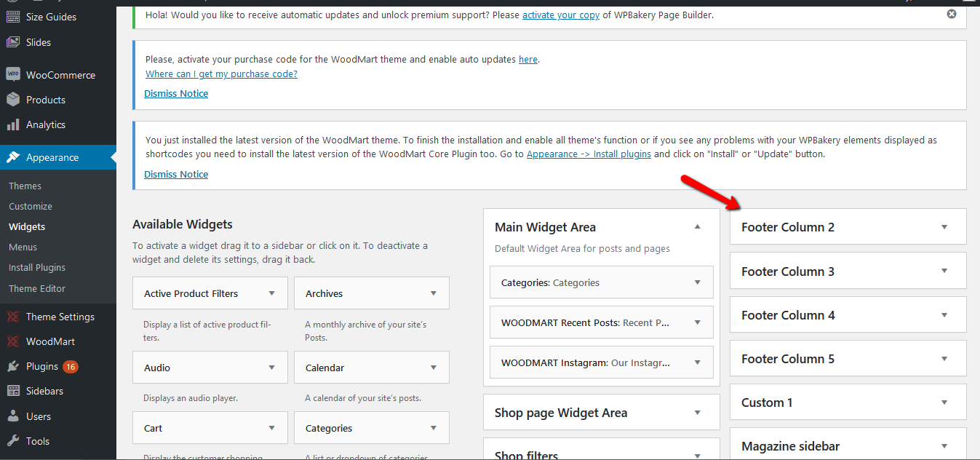
Task: Click the Analytics bar chart icon
Action: (x=13, y=124)
